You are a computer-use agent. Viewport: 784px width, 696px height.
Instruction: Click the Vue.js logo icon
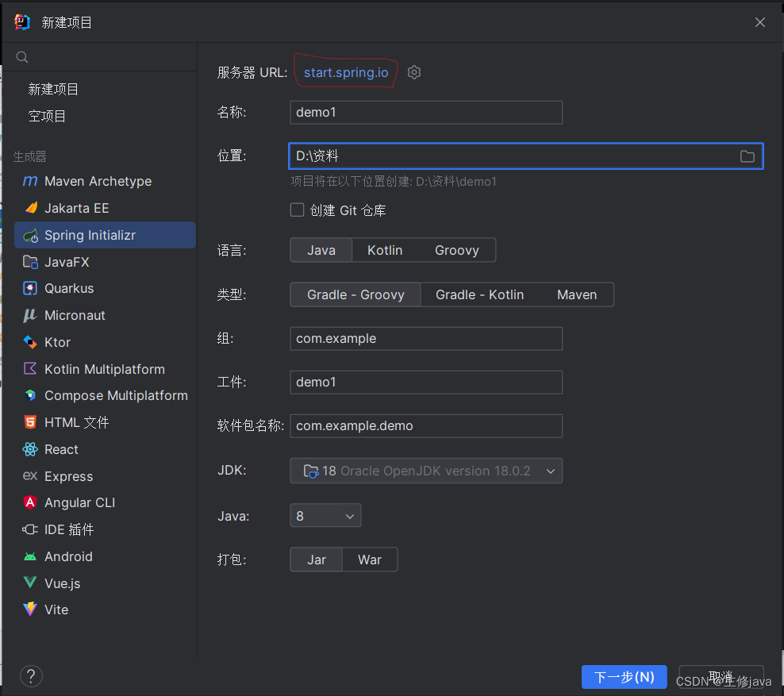pyautogui.click(x=30, y=583)
